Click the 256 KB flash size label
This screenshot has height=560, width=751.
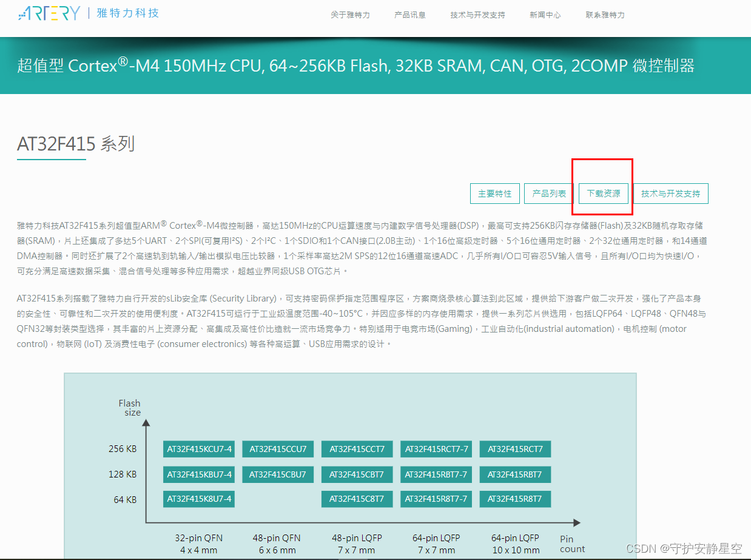pyautogui.click(x=123, y=450)
